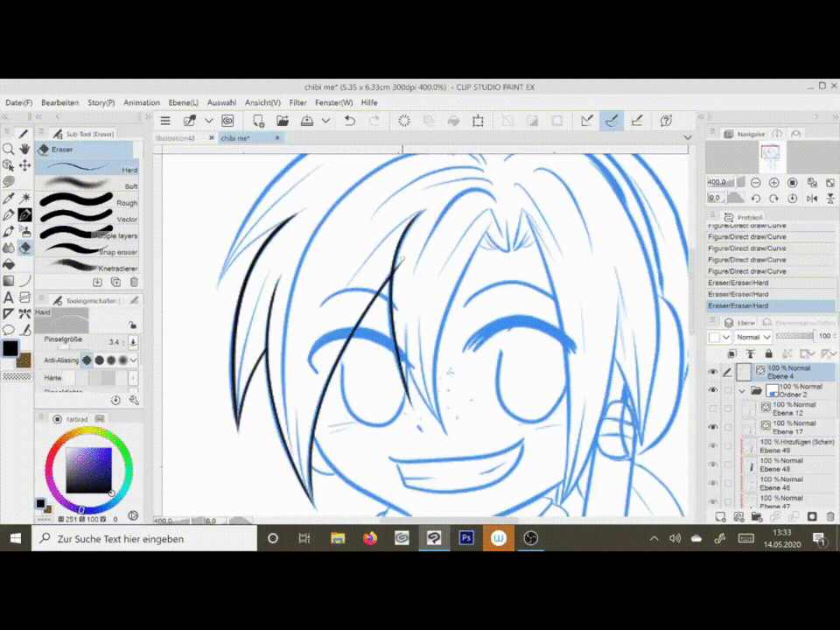
Task: Open the Filter menu
Action: pos(297,102)
